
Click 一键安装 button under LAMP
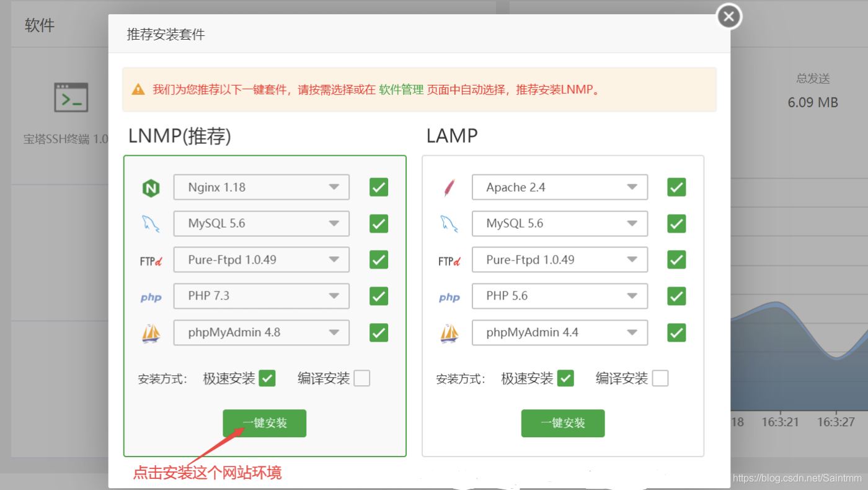pyautogui.click(x=563, y=424)
